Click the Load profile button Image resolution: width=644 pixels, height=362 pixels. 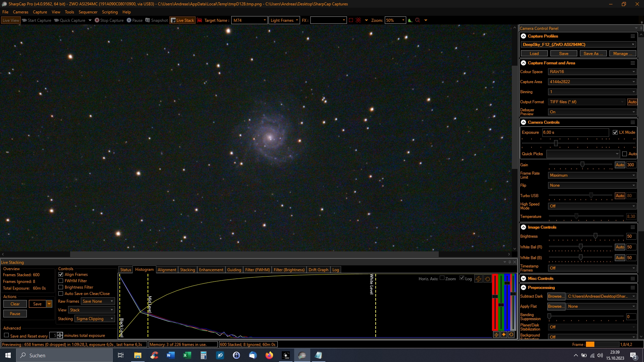tap(534, 54)
